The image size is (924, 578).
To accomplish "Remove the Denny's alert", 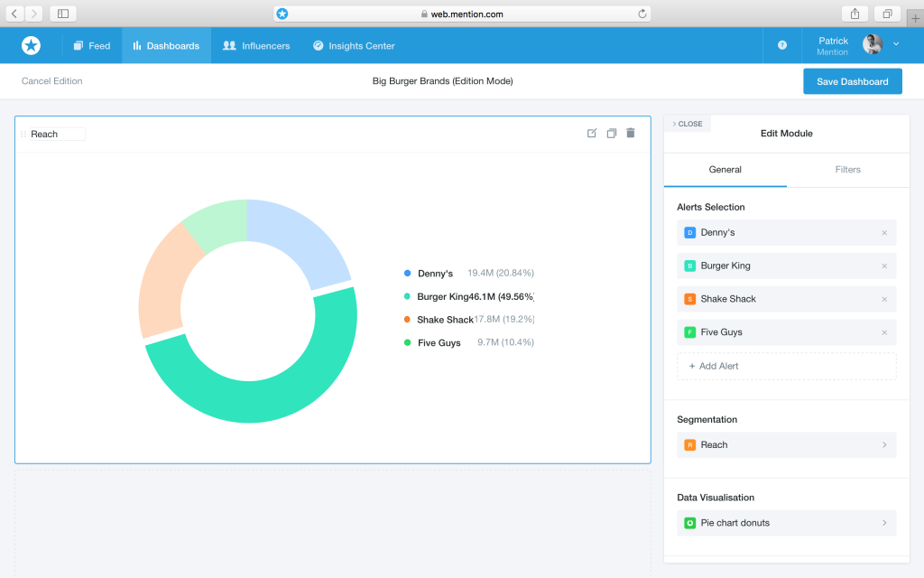I will (x=884, y=233).
